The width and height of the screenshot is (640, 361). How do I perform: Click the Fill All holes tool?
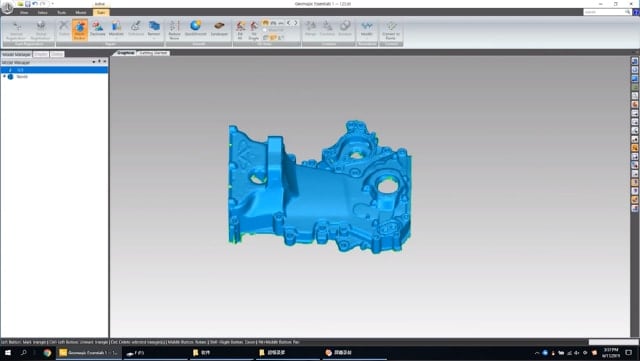point(240,30)
